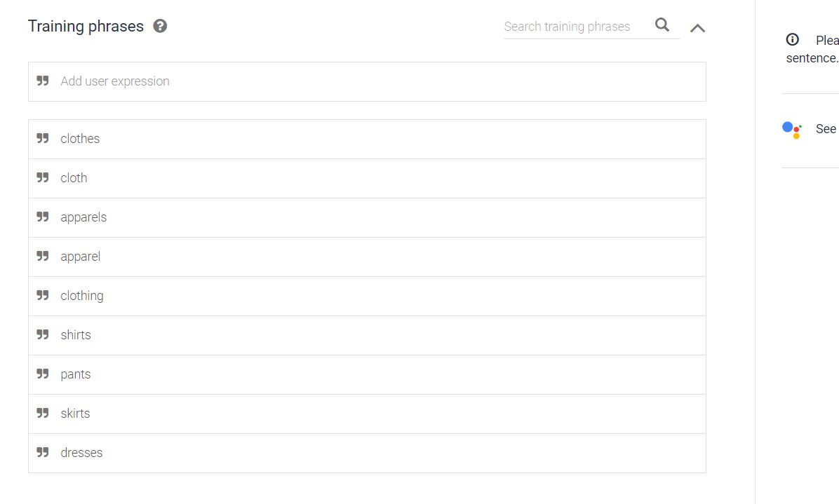This screenshot has height=504, width=839.
Task: Select the skirts training phrase row
Action: [367, 414]
